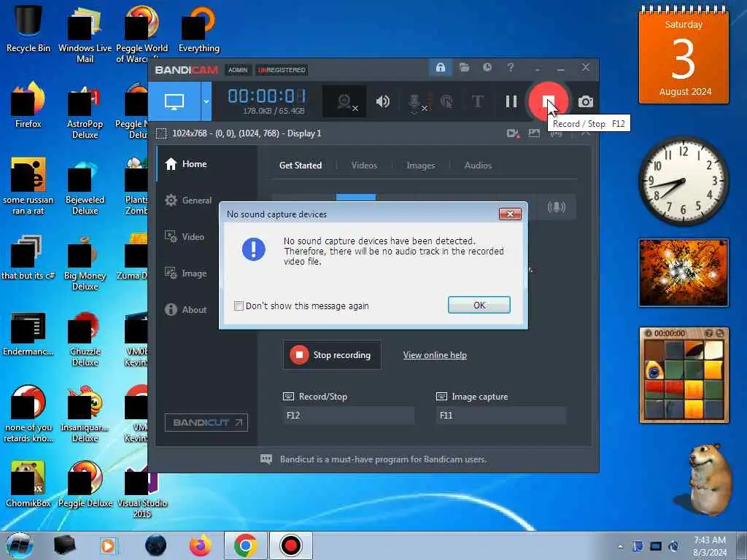Click the Record/Stop hotkey F12 field
The height and width of the screenshot is (560, 747).
point(348,415)
